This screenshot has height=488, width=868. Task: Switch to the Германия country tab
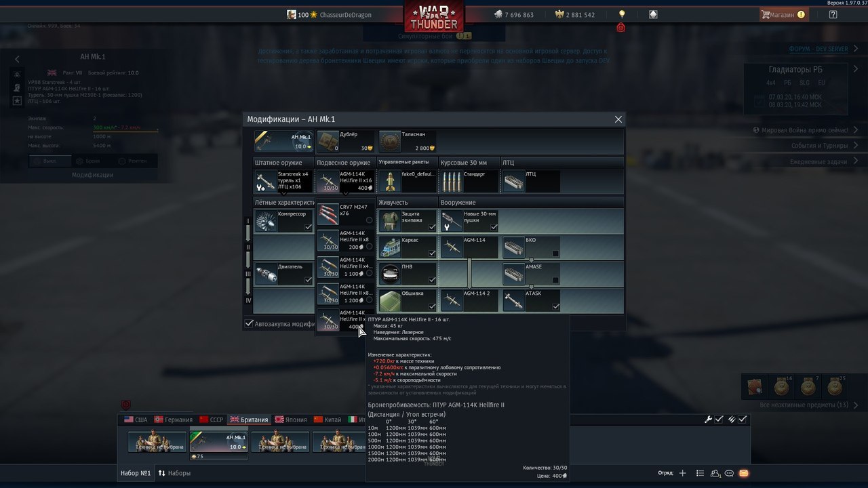(x=174, y=420)
